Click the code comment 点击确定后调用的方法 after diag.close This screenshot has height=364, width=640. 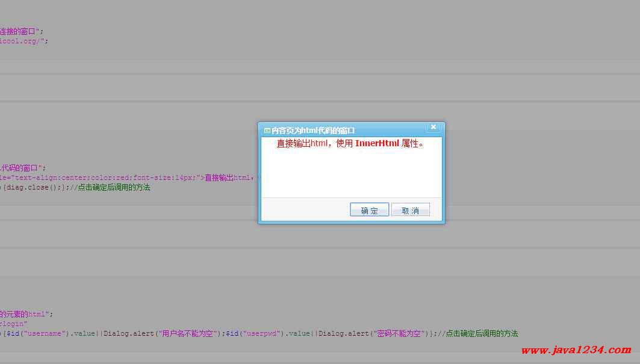click(114, 187)
